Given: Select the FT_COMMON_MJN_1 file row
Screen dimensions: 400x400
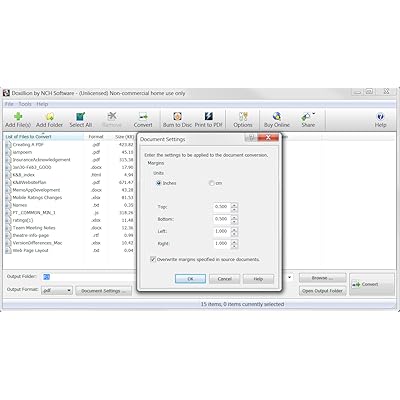Looking at the screenshot, I should (x=70, y=213).
